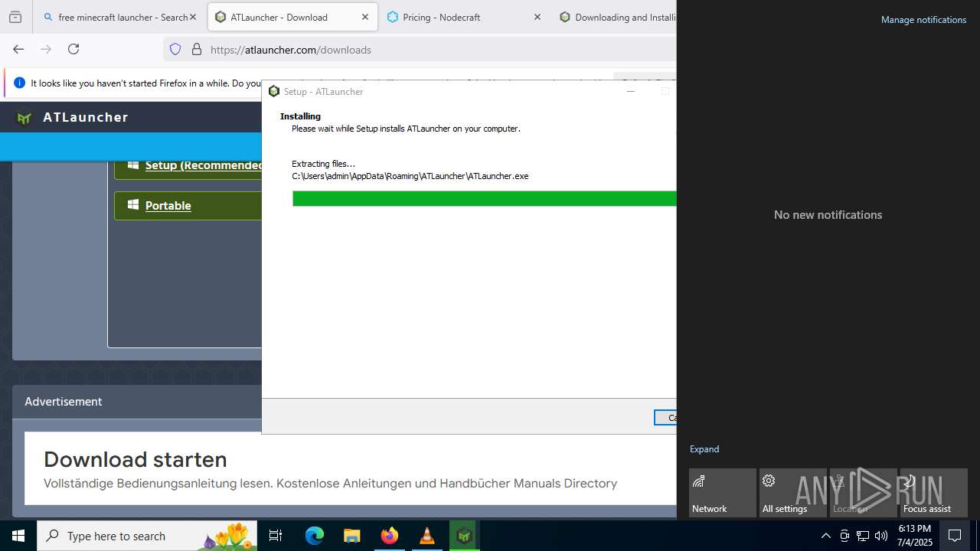
Task: Open Task View on the taskbar
Action: pyautogui.click(x=276, y=536)
